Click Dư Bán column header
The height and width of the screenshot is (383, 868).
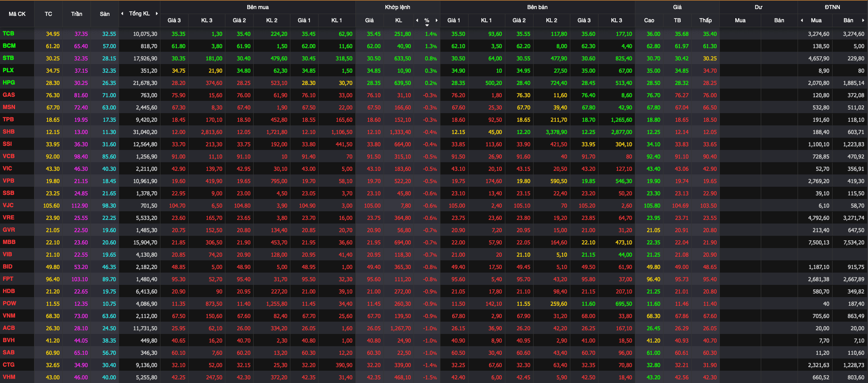point(779,20)
